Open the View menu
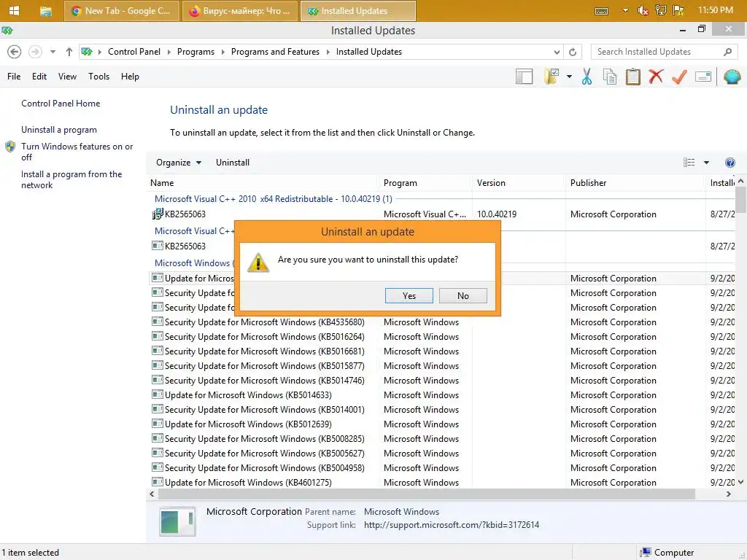 pos(67,77)
